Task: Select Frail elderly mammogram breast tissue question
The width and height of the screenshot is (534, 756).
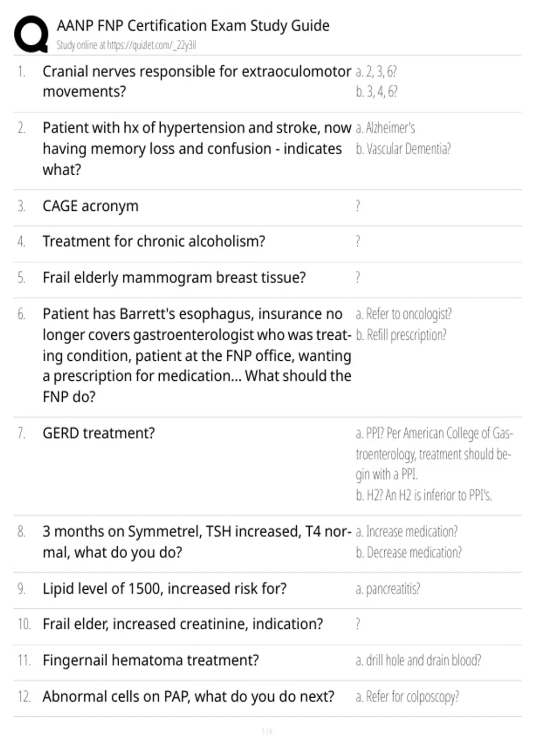Action: click(174, 277)
